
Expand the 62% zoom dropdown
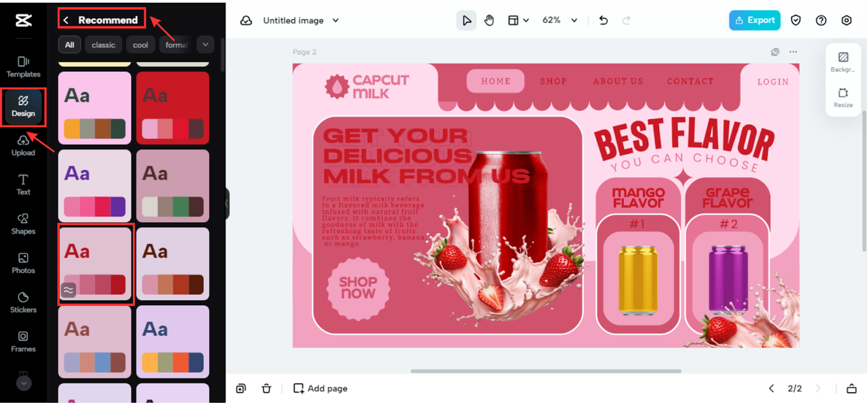tap(560, 20)
